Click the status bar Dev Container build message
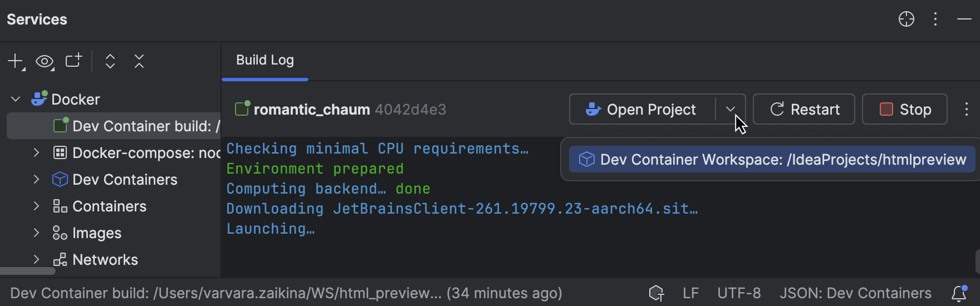 tap(286, 293)
